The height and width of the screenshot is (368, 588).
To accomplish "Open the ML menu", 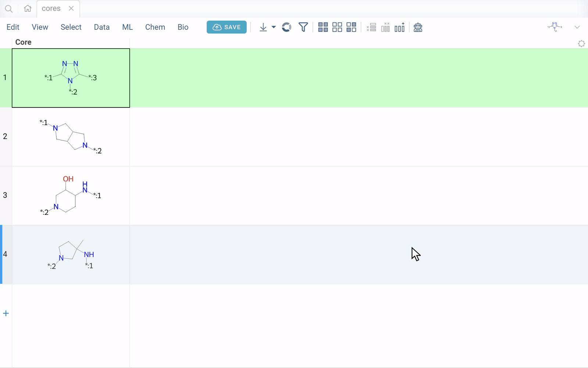I will (128, 27).
